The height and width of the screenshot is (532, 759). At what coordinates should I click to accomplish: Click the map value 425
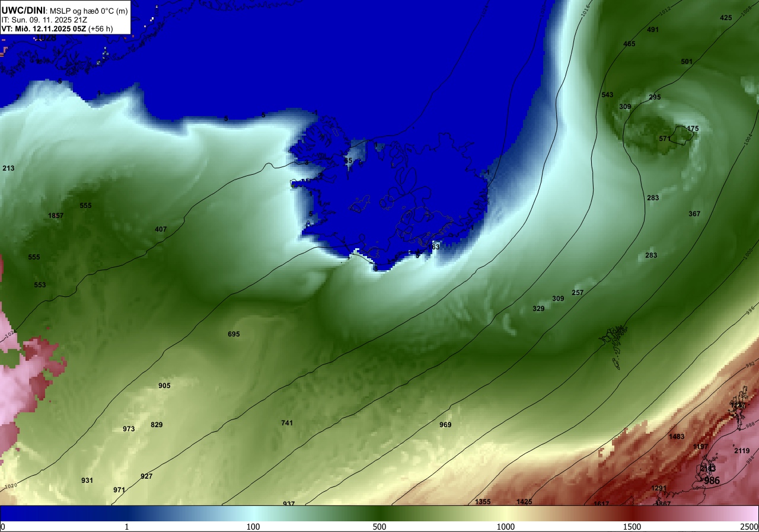tap(726, 18)
